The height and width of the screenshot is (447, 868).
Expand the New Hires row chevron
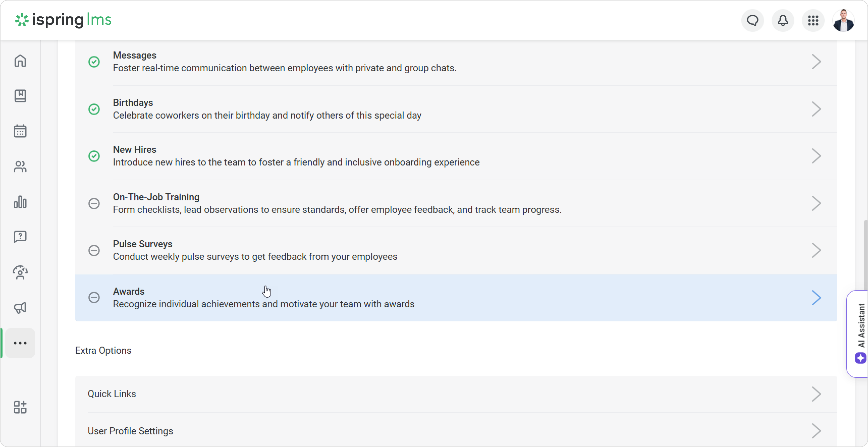[816, 156]
